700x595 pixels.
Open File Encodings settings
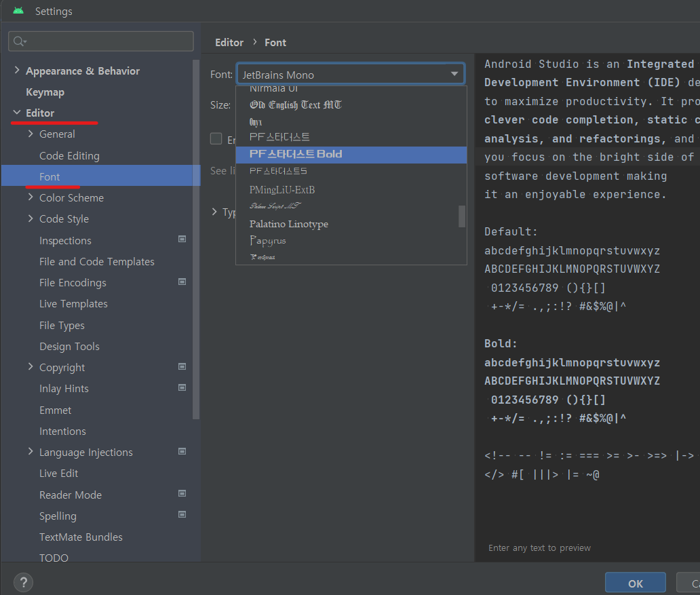pyautogui.click(x=73, y=283)
